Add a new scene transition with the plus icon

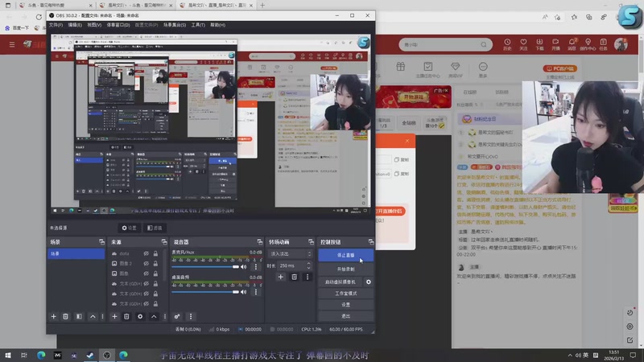click(x=280, y=277)
